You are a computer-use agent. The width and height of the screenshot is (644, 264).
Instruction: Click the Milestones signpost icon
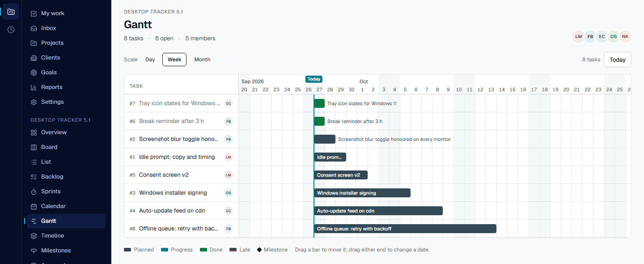coord(34,251)
